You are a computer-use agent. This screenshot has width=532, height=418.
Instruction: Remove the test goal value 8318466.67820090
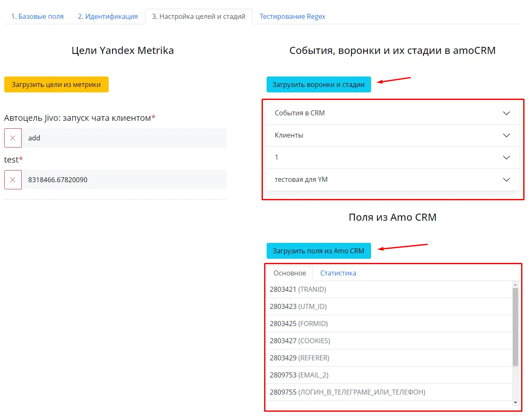tap(13, 180)
